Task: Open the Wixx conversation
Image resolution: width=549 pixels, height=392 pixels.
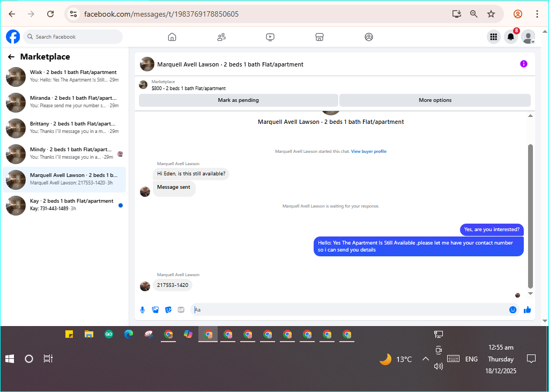Action: [64, 77]
